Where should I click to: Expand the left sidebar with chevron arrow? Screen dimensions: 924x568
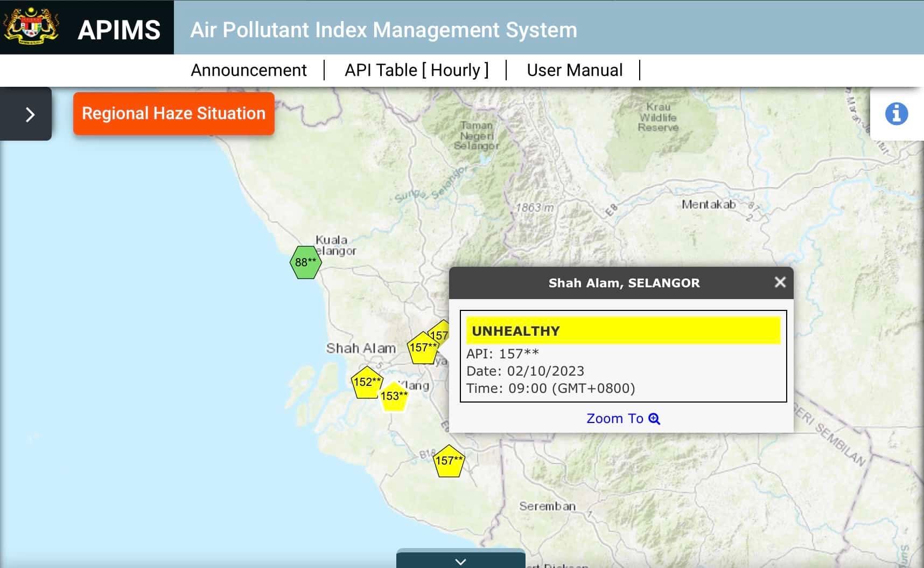[x=30, y=114]
